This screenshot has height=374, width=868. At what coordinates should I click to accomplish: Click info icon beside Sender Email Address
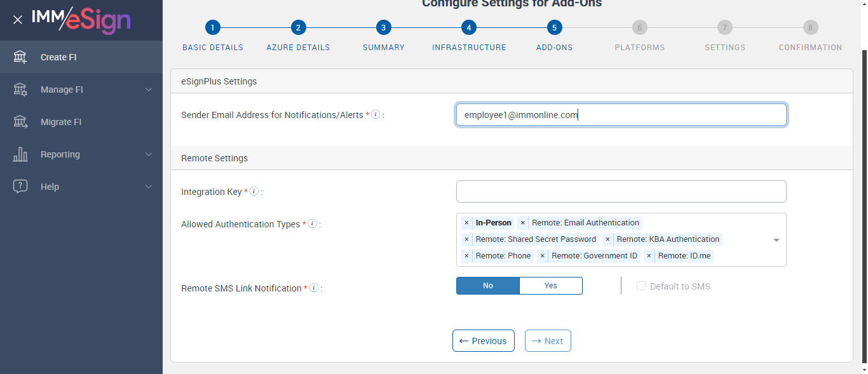(x=376, y=115)
